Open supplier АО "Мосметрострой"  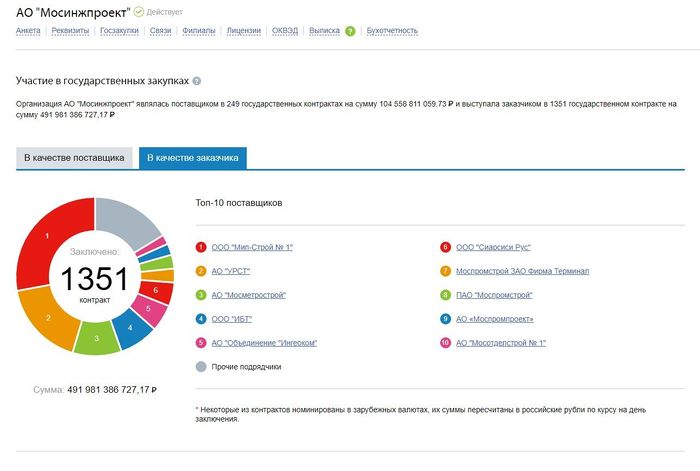click(x=249, y=295)
